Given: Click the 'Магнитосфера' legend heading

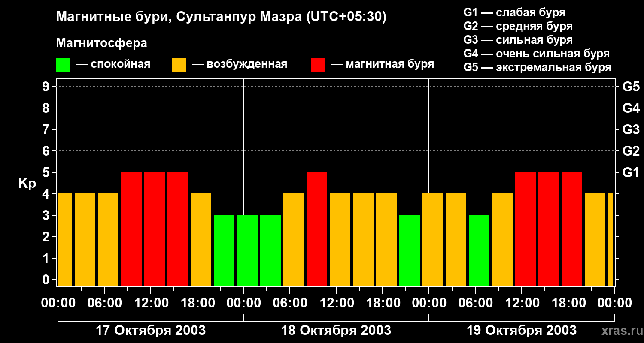Looking at the screenshot, I should click(x=101, y=43).
